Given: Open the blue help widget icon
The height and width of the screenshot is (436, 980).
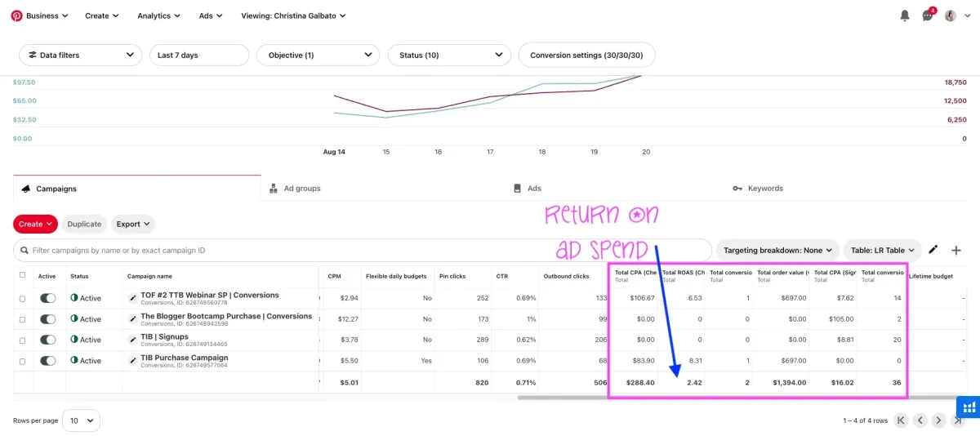Looking at the screenshot, I should 968,406.
